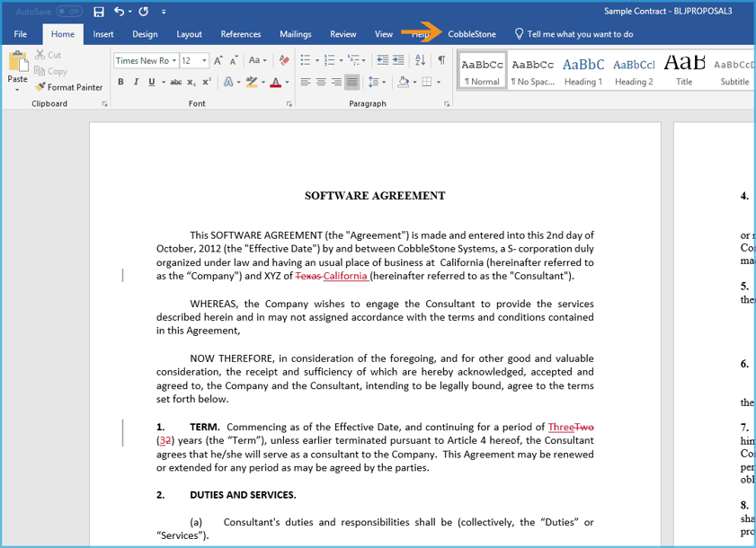The image size is (756, 548).
Task: Open the font color dropdown arrow
Action: [x=287, y=83]
